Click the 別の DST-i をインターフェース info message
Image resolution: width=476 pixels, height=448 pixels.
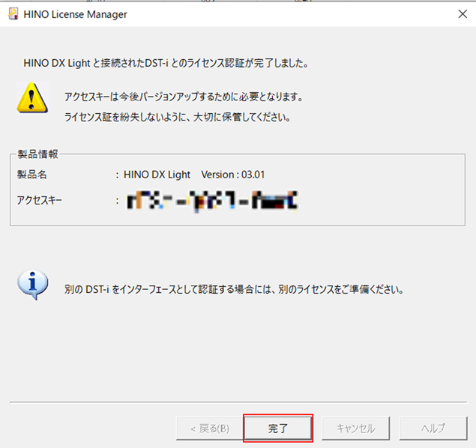tap(234, 289)
